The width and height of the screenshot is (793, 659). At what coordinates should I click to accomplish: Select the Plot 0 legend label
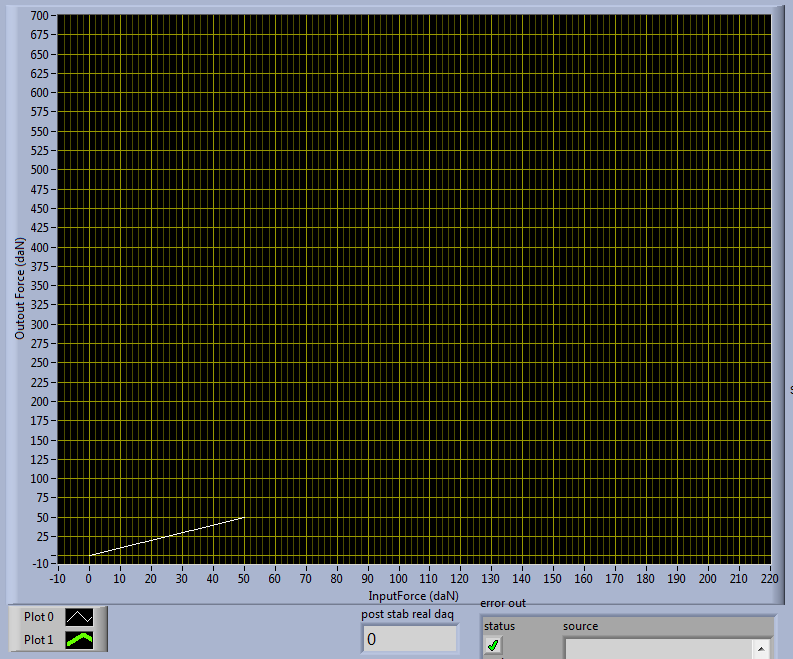(39, 618)
